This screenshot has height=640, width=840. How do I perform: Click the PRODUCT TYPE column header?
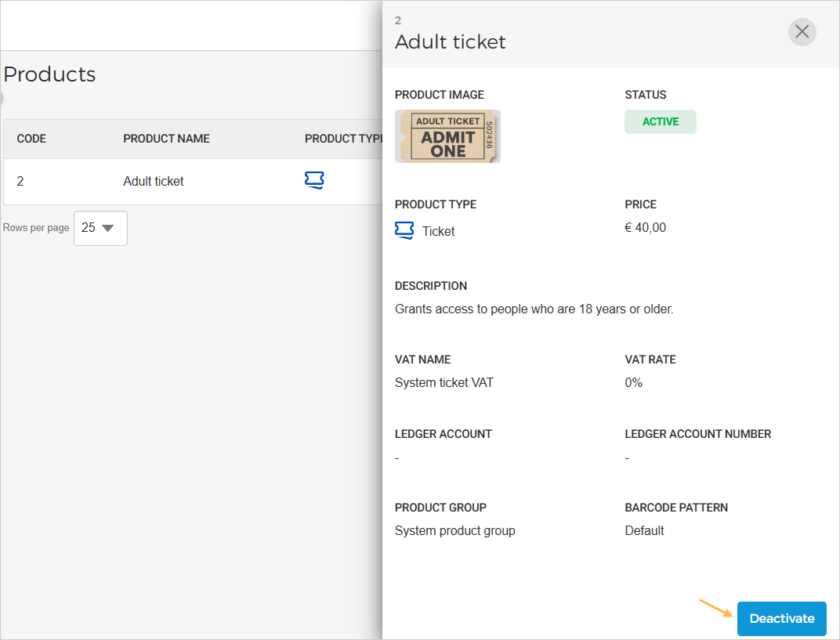(x=342, y=139)
